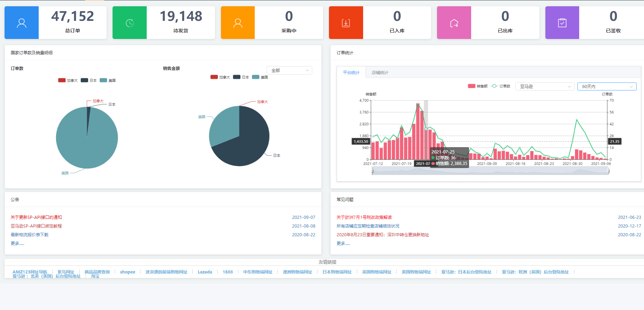The image size is (644, 310).
Task: Select the 平台统计 tab
Action: [x=351, y=73]
